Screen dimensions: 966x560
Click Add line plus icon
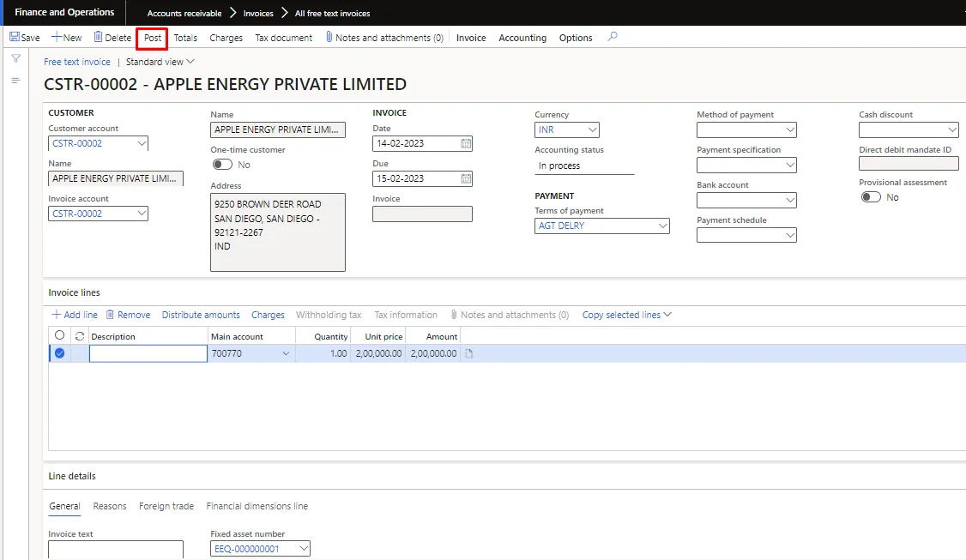(x=56, y=314)
